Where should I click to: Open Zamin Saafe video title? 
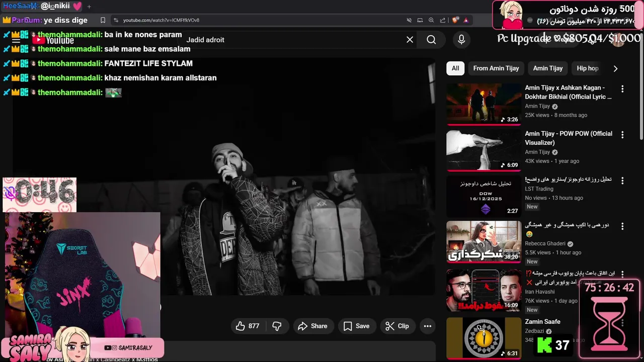(x=542, y=322)
